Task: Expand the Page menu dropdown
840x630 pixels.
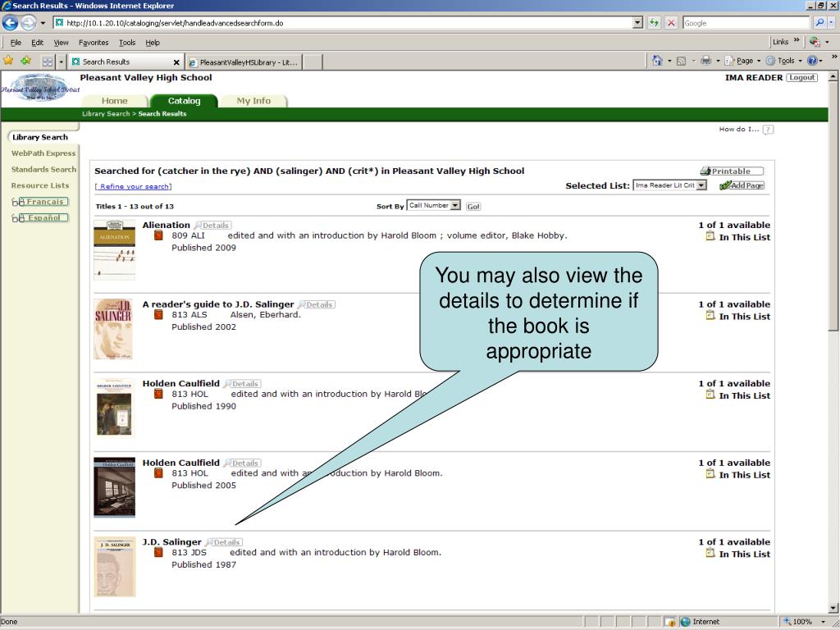Action: tap(759, 61)
